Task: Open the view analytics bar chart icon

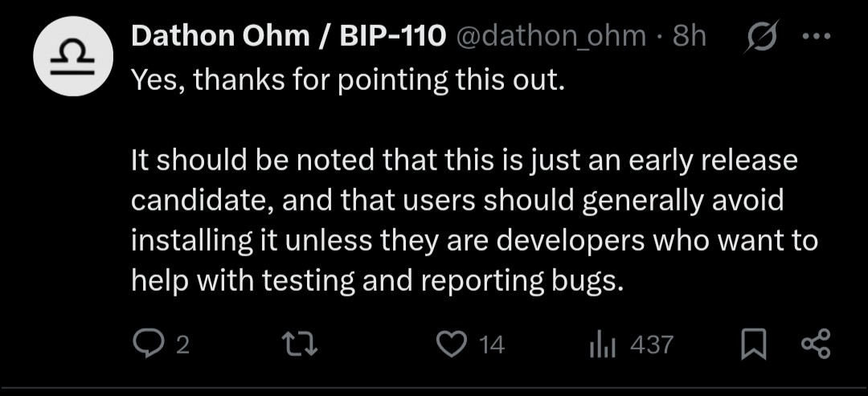Action: coord(602,345)
